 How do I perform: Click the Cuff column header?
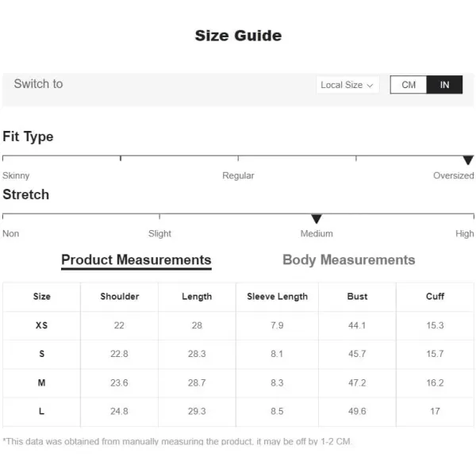(x=435, y=296)
